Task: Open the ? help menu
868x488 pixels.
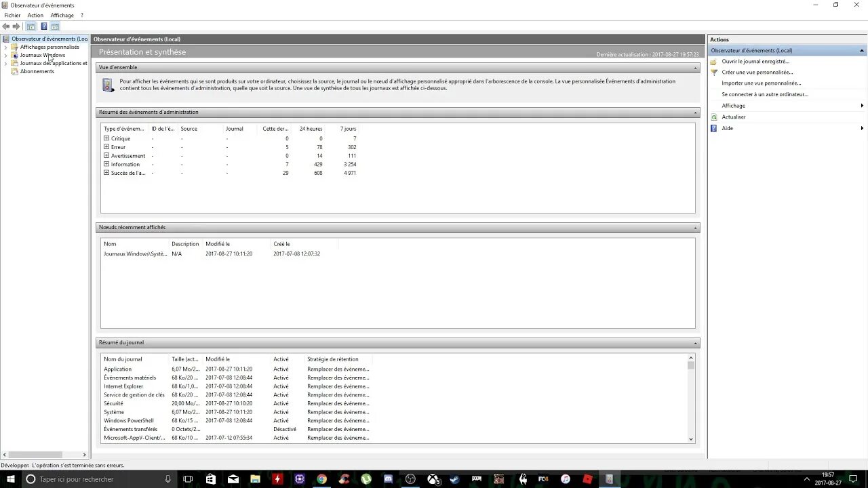Action: tap(82, 15)
